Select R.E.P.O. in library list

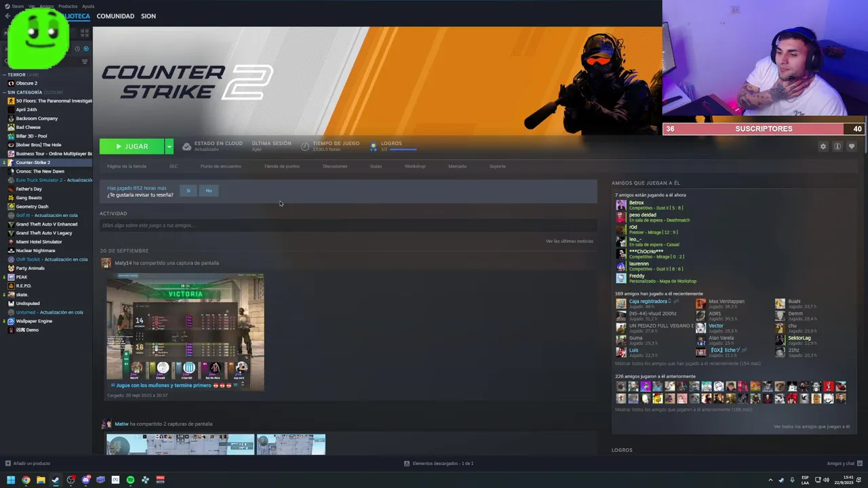pos(24,286)
